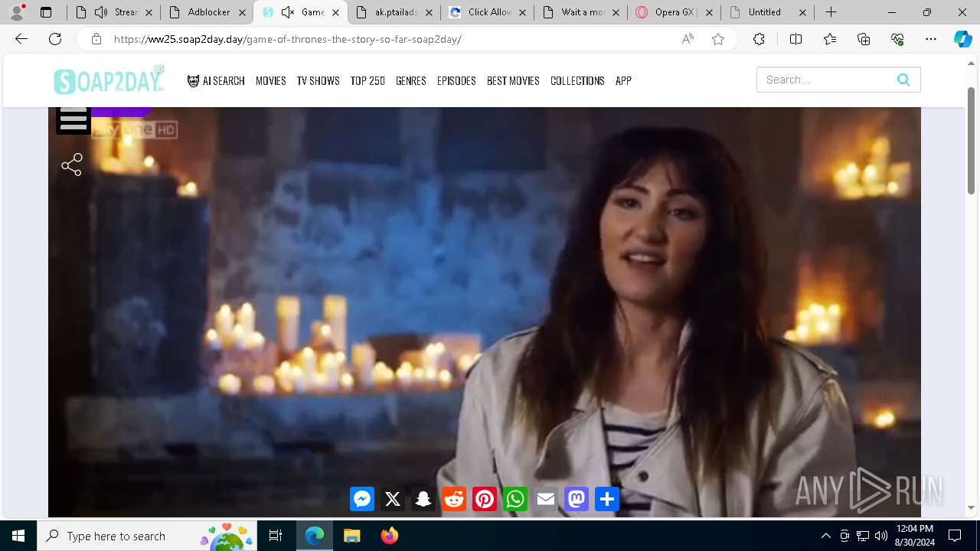Add page to favorites star
This screenshot has height=551, width=980.
(718, 39)
